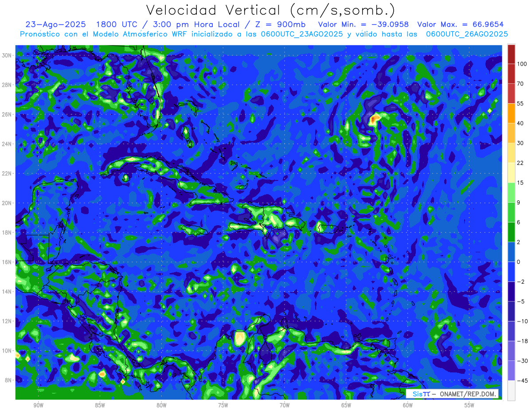
Task: Click the legend value 70
Action: 520,84
